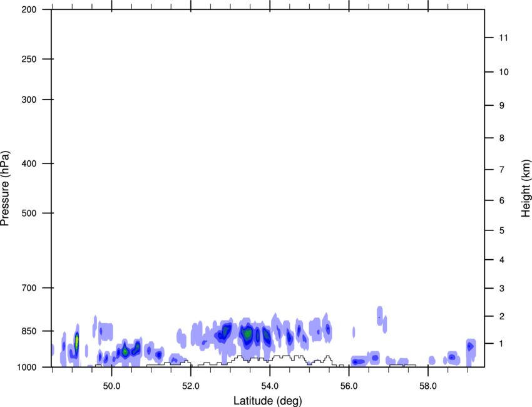
Task: Click the isolated blue blob near latitude 59
Action: 470,347
